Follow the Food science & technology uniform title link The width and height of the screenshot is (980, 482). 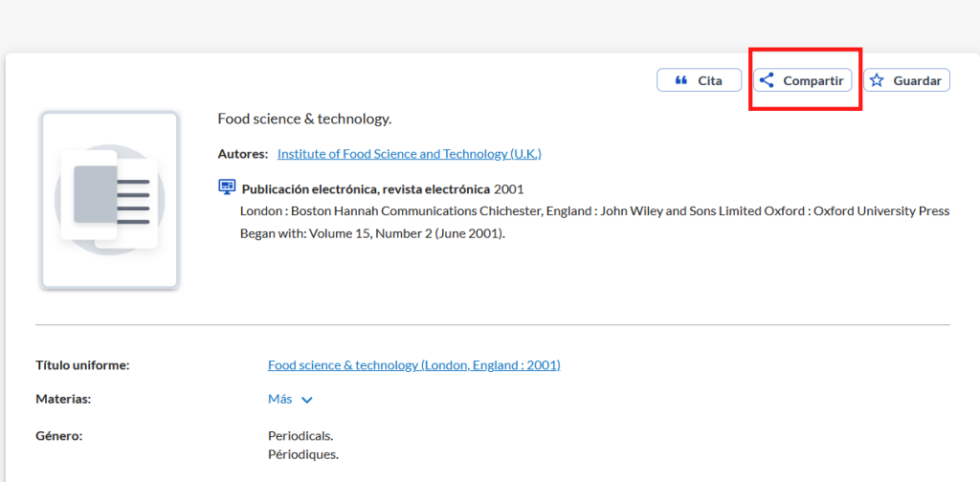tap(413, 365)
